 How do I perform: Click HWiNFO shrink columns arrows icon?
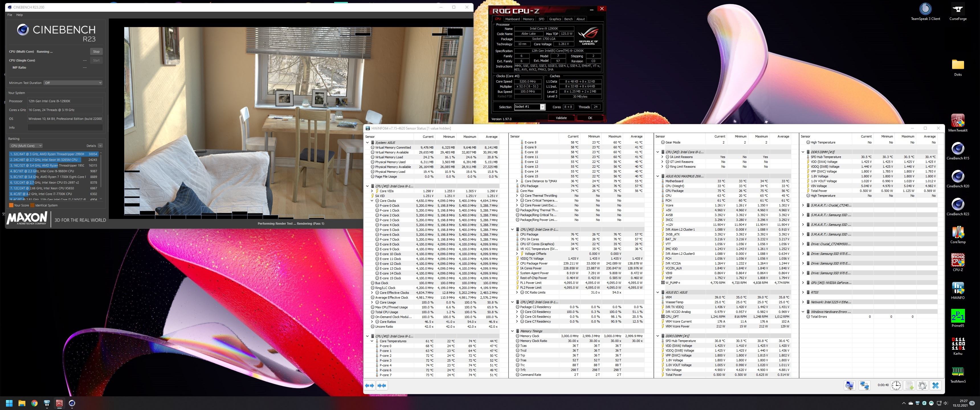tap(382, 385)
